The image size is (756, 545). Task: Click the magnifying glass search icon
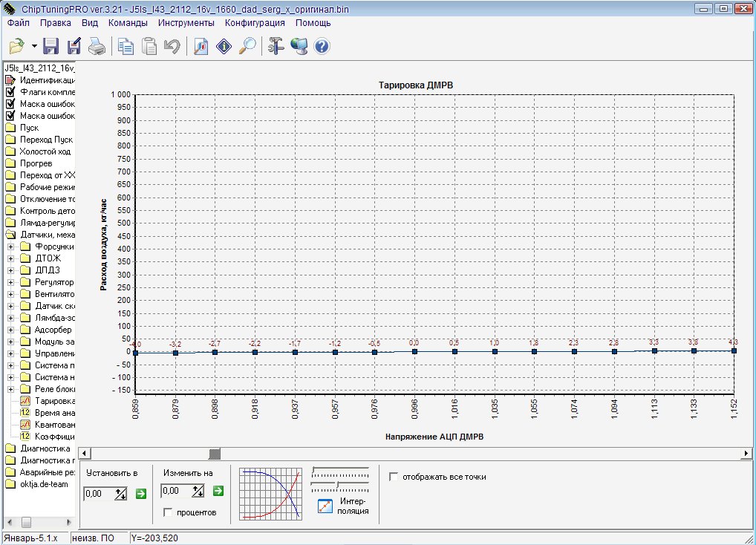point(247,47)
